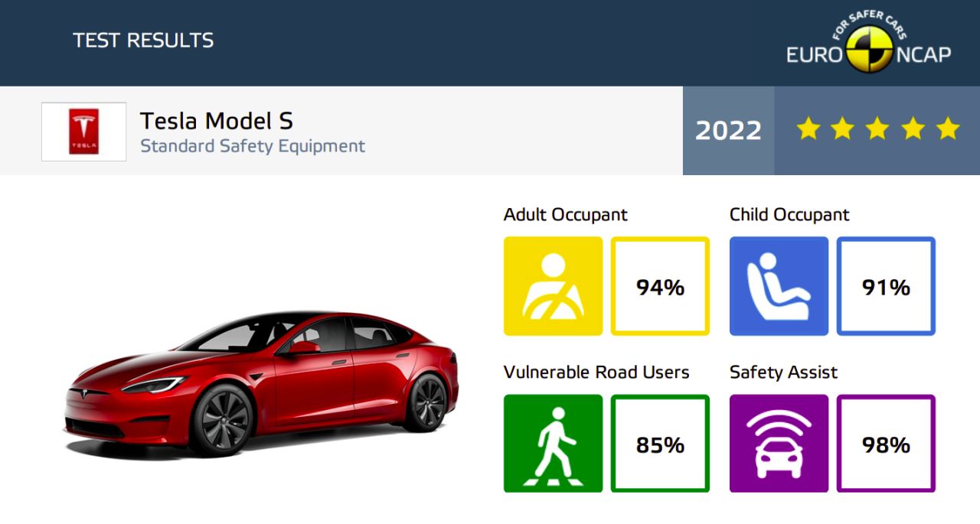Viewport: 980px width, 524px height.
Task: Click the 94% Adult Occupant score box
Action: (x=660, y=286)
